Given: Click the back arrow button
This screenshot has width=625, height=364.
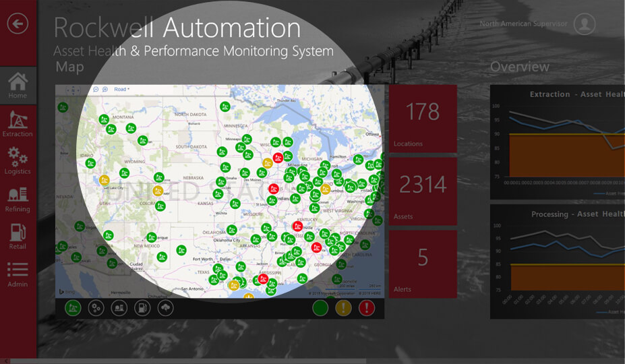Looking at the screenshot, I should 18,24.
